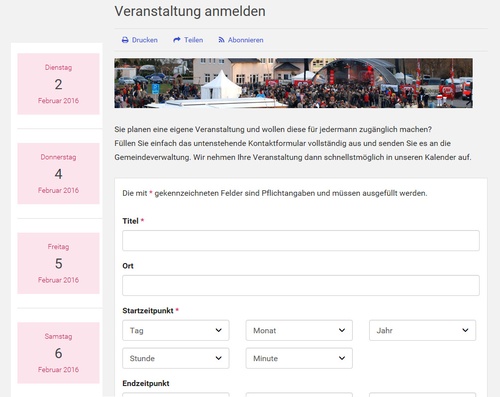Click the chevron arrow of the Jahr dropdown
Screen dimensions: 500x397
(465, 330)
